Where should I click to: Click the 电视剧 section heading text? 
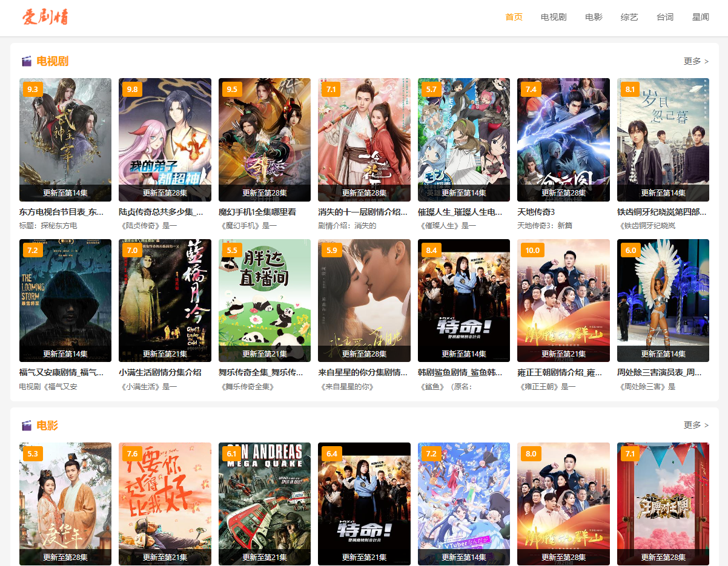click(x=53, y=61)
